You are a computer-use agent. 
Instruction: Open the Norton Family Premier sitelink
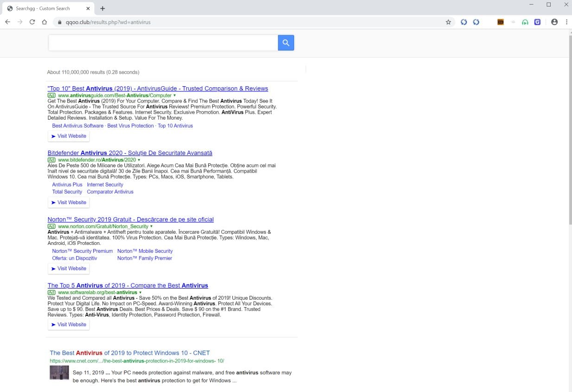[x=145, y=258]
